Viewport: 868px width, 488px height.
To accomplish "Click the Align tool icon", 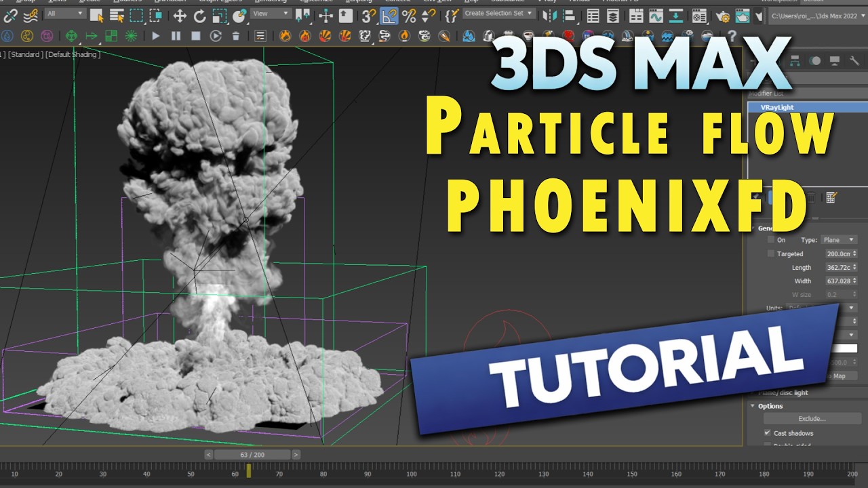I will click(568, 16).
